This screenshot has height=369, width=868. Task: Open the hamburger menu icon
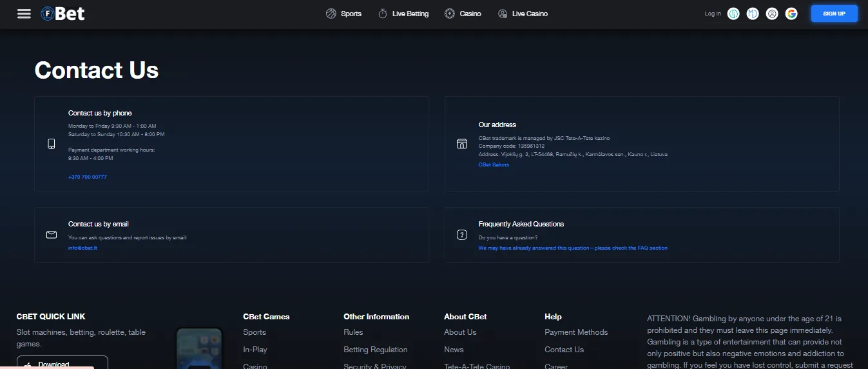tap(24, 14)
